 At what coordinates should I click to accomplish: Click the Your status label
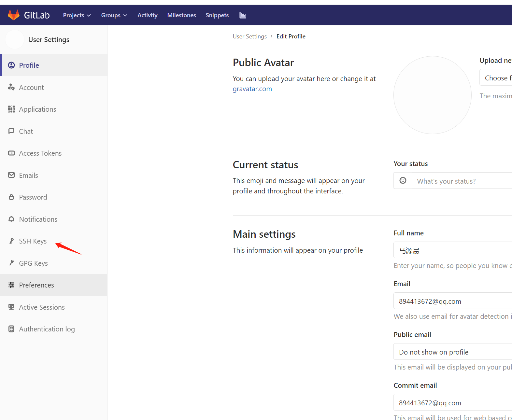411,164
